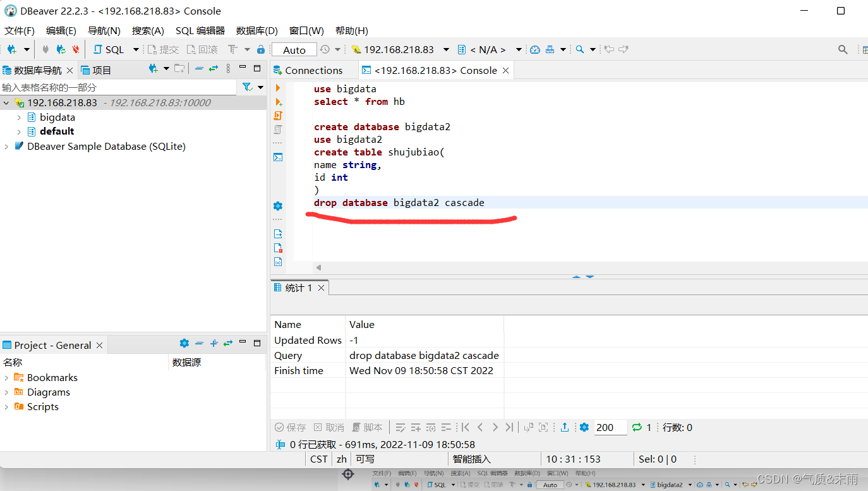Click the orange Execute SQL statement arrow icon

(x=278, y=88)
